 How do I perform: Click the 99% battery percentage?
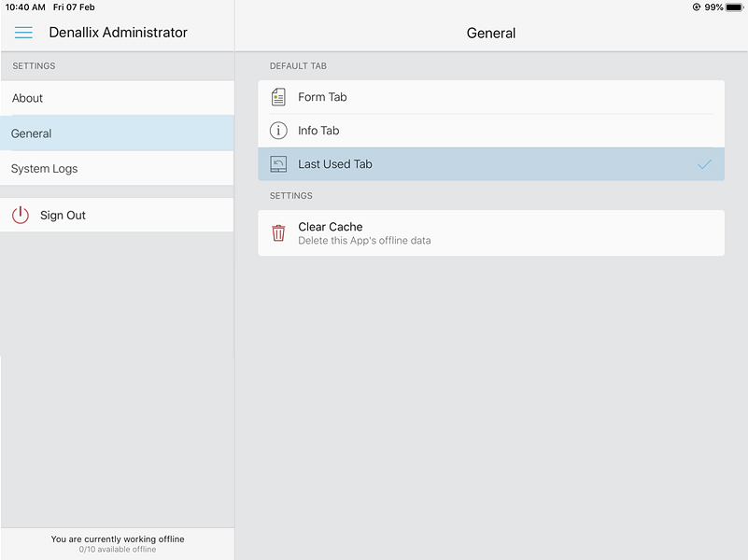(713, 7)
